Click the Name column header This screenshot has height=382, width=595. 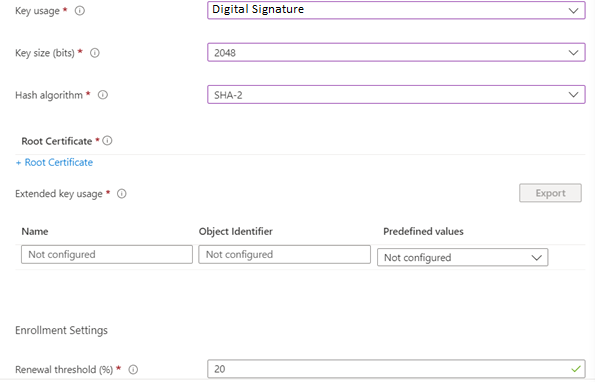pyautogui.click(x=35, y=231)
